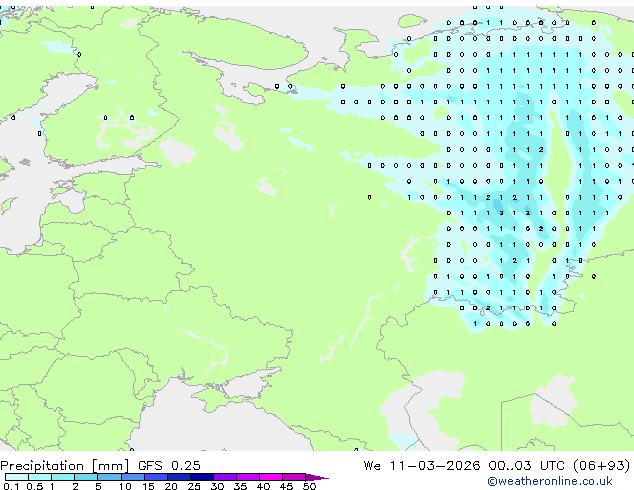Click the "50" legend scale label
Viewport: 634px width, 490px height.
[309, 486]
